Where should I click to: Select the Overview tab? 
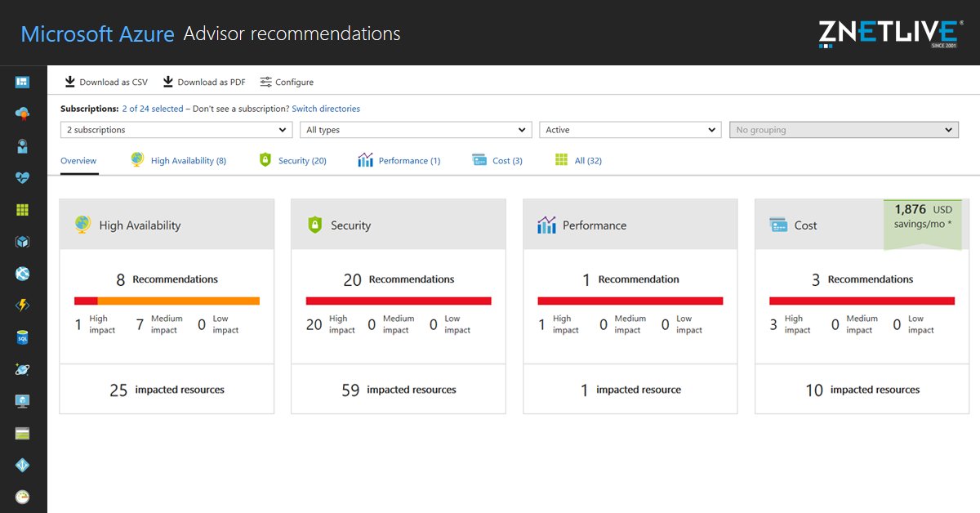(x=78, y=161)
